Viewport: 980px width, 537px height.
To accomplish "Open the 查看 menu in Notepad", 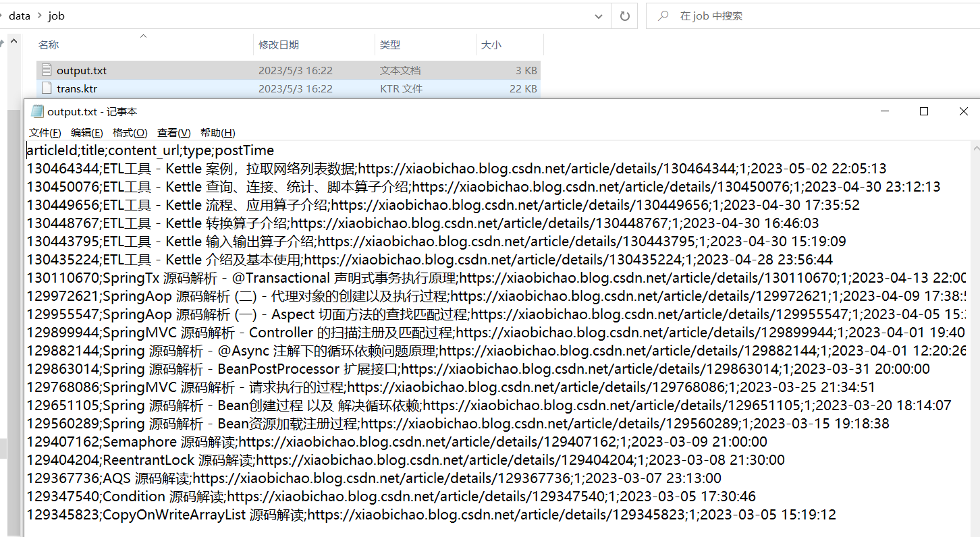I will click(173, 132).
